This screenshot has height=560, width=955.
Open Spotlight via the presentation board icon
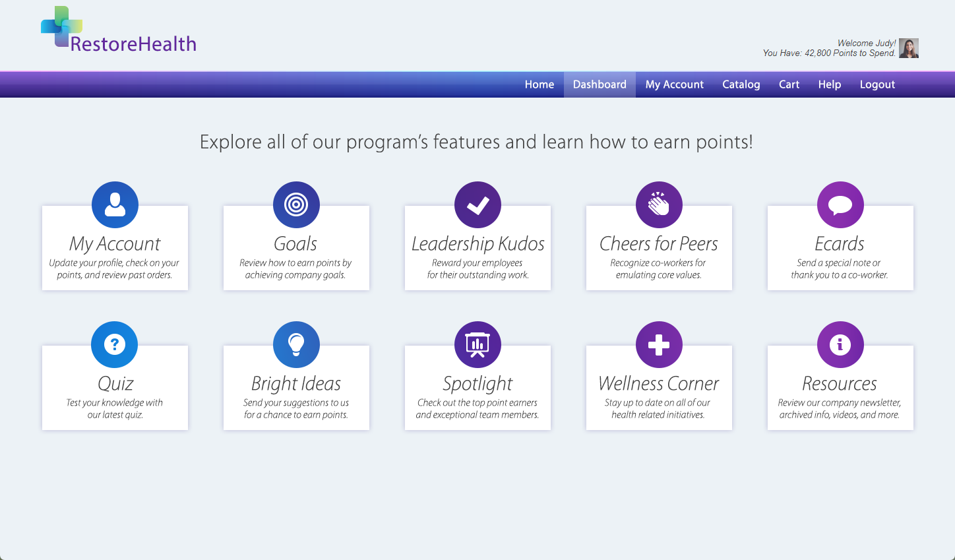(x=477, y=344)
